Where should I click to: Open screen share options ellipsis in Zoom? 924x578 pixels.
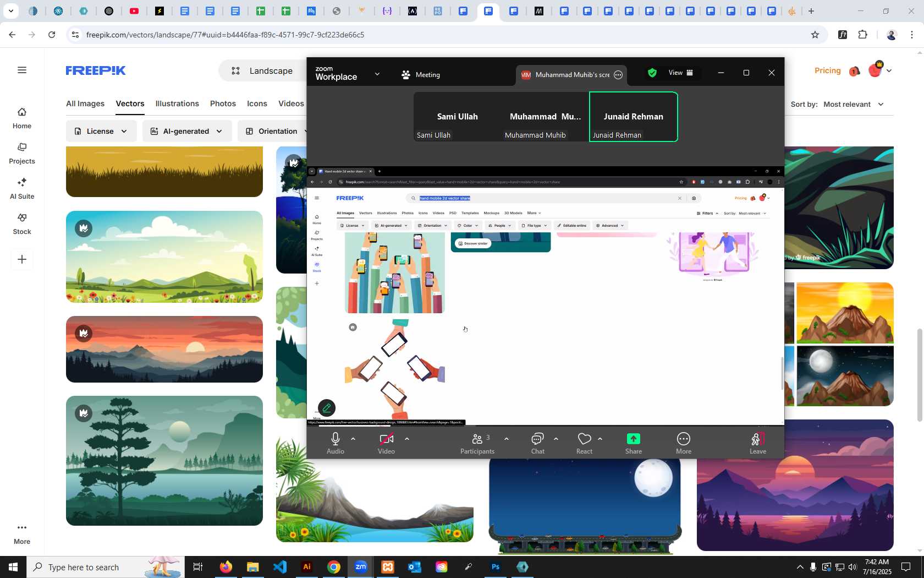coord(618,75)
